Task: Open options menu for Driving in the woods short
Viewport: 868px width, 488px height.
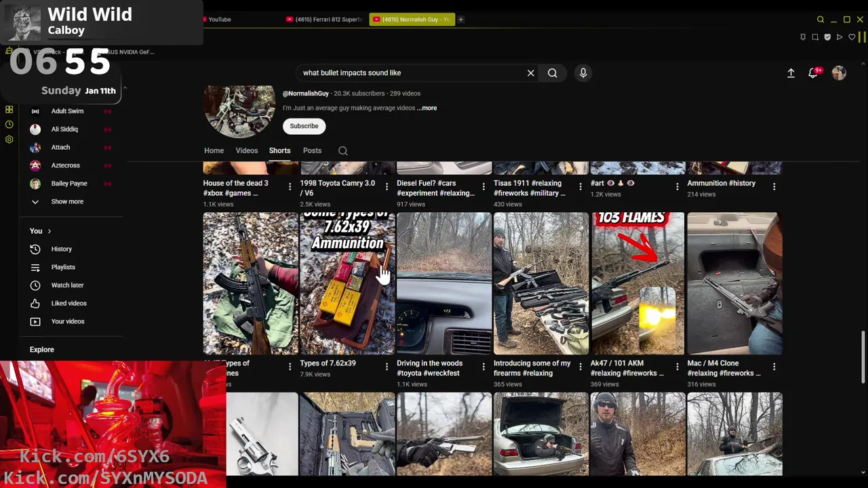Action: point(484,367)
